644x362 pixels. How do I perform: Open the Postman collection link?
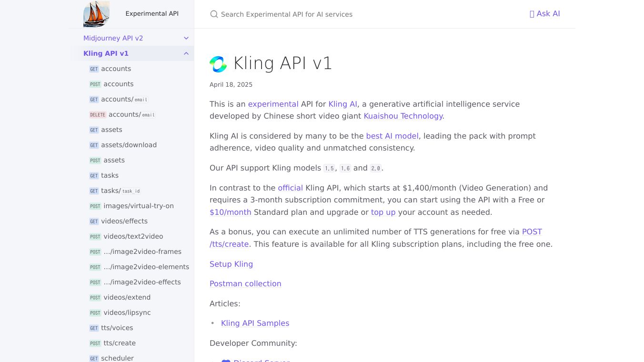245,283
